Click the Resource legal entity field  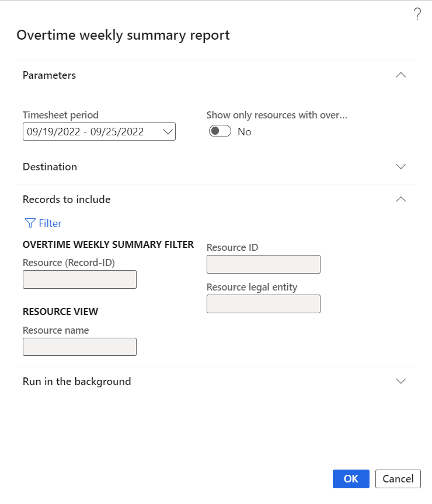pyautogui.click(x=263, y=304)
